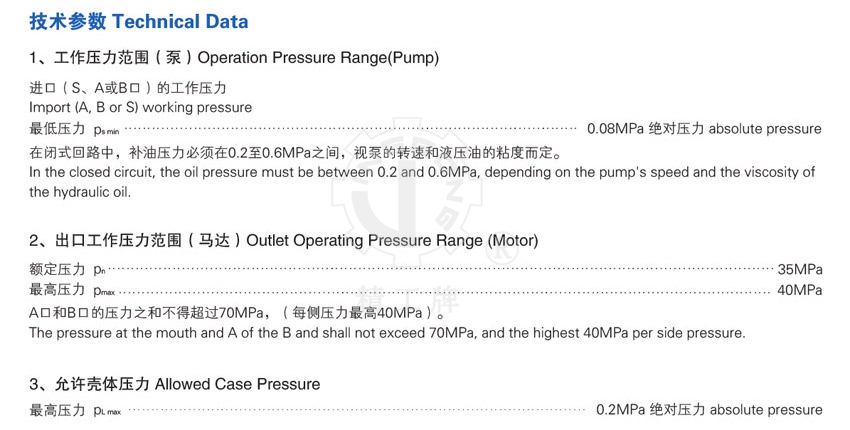The image size is (850, 430).
Task: Click the "技术参数 Technical Data" title
Action: coord(140,21)
